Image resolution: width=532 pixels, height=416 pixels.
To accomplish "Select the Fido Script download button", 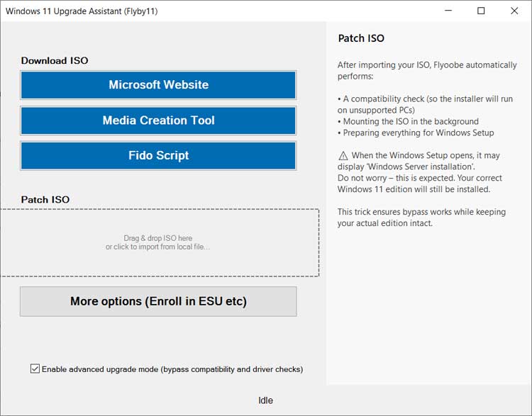I will tap(158, 156).
